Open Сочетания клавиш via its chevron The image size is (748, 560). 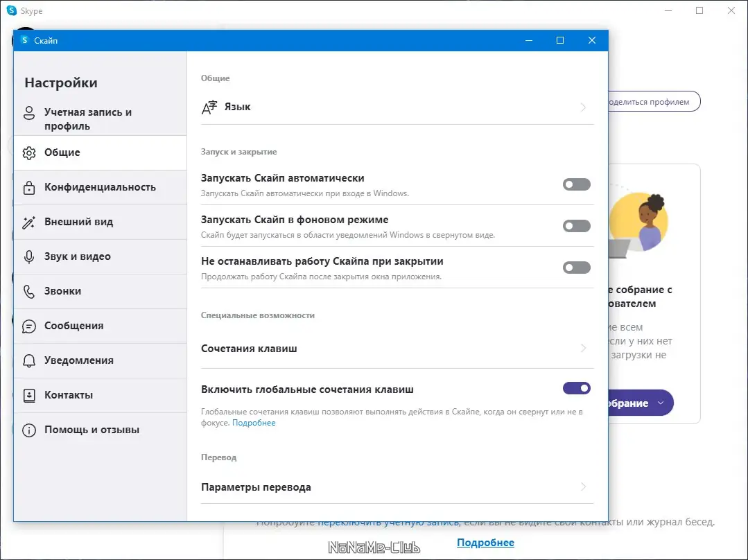584,348
